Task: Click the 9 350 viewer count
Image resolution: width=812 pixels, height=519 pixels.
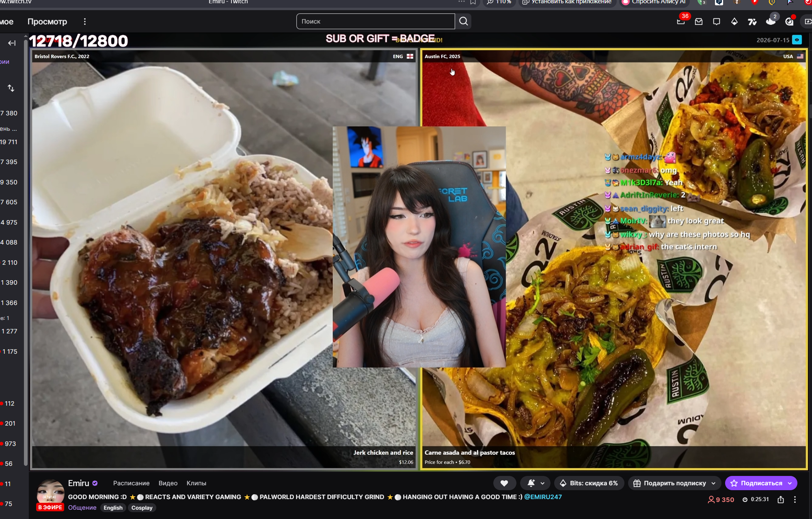Action: (x=721, y=500)
